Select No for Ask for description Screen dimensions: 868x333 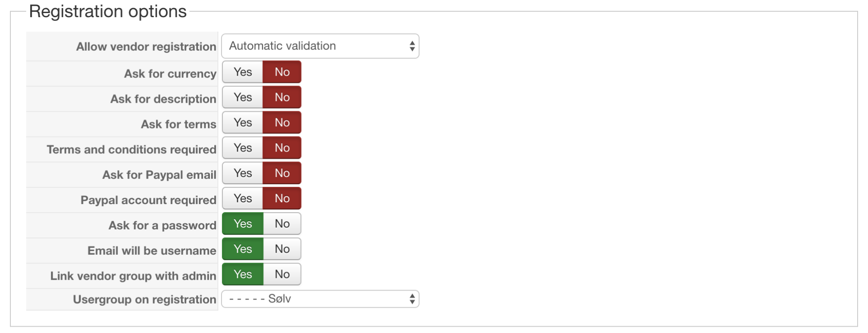coord(282,97)
